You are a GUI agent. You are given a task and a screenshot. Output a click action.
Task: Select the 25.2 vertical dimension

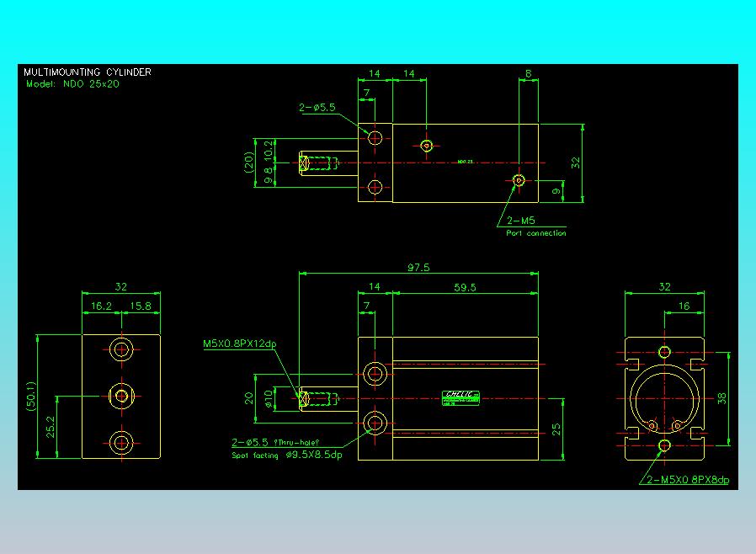[x=51, y=427]
